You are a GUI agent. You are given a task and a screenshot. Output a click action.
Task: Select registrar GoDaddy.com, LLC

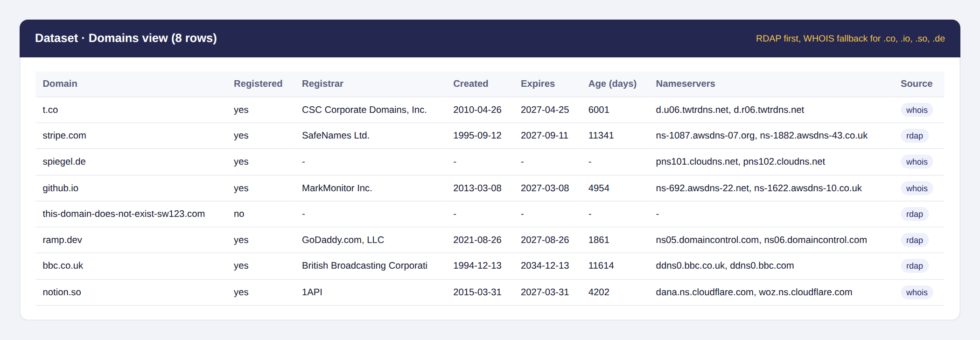coord(343,240)
